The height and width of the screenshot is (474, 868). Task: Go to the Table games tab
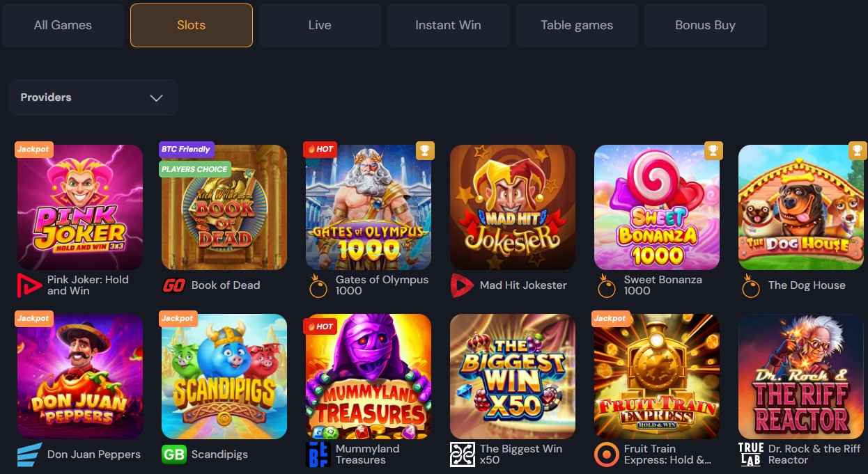point(577,25)
